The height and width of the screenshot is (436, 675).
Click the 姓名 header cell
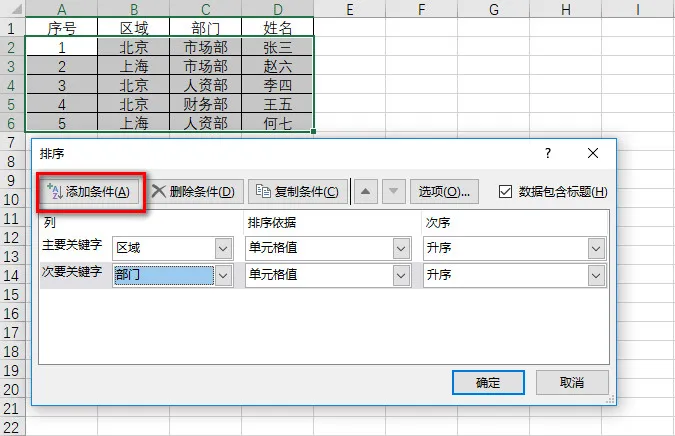point(278,28)
